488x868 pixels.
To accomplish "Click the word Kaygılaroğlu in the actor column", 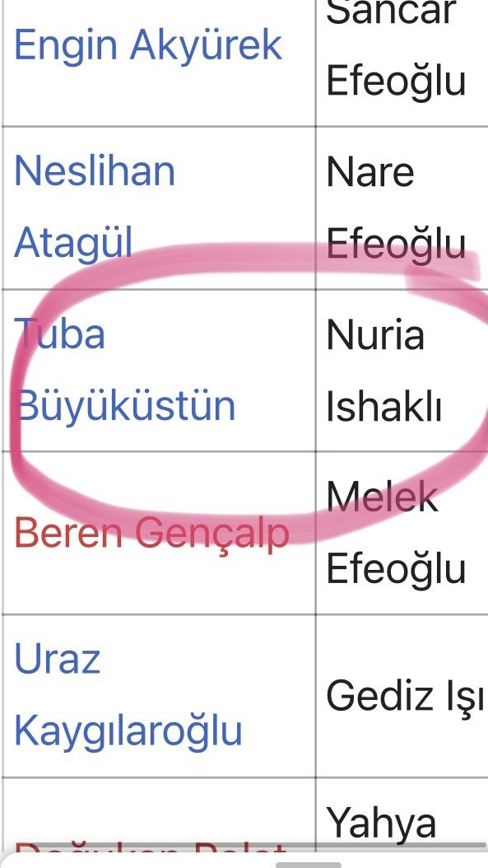I will click(128, 730).
